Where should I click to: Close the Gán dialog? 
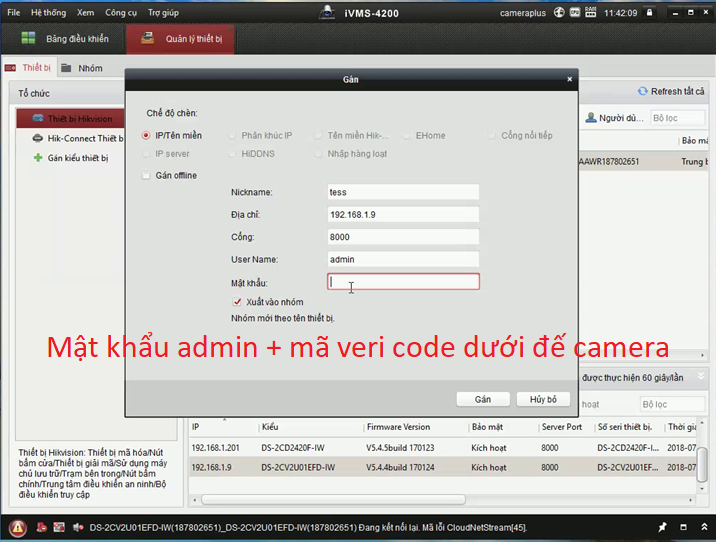pos(569,79)
